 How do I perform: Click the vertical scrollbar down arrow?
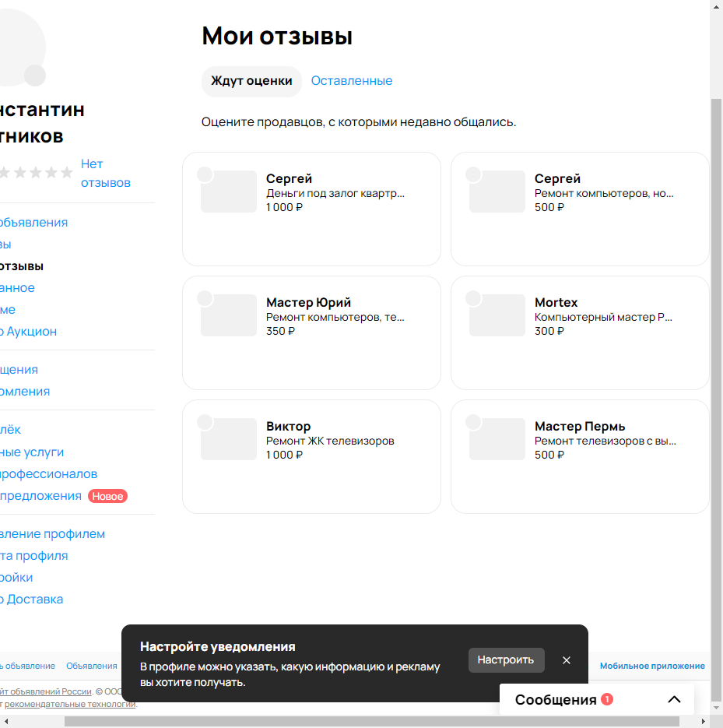pos(717,709)
